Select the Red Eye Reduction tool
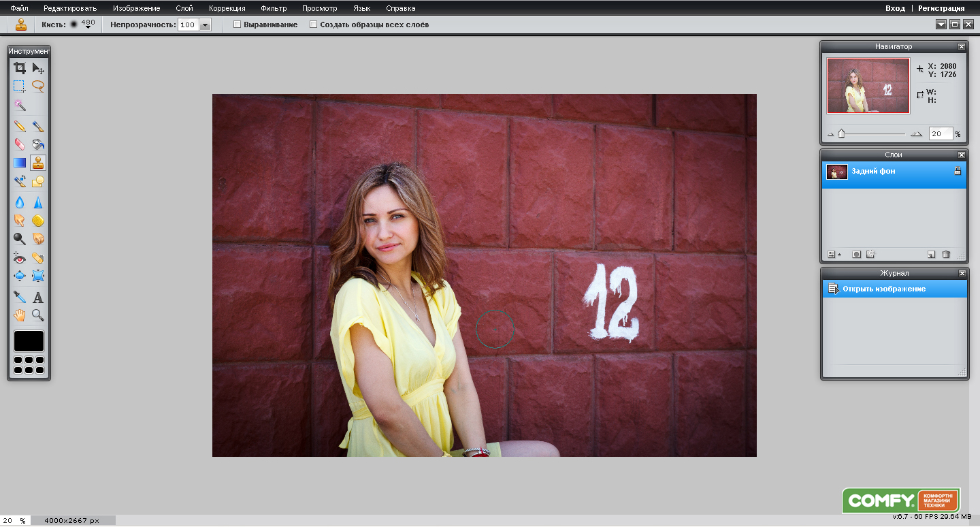 click(x=20, y=258)
